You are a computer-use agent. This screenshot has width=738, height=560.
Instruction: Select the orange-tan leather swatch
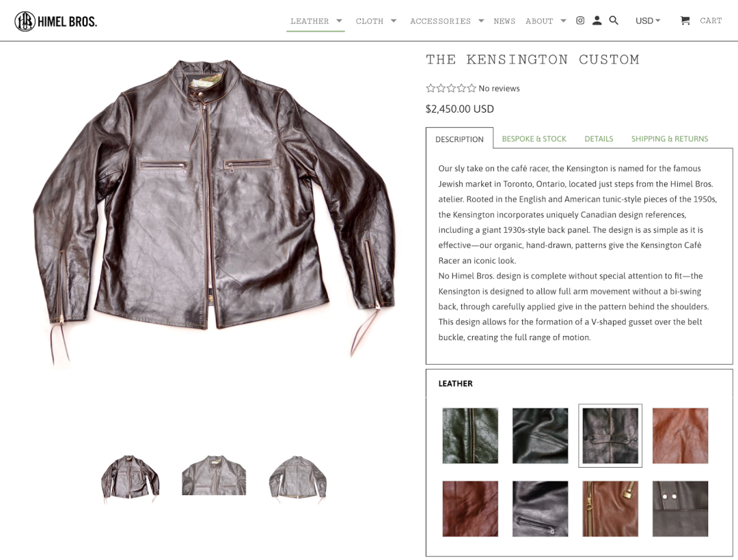click(680, 436)
